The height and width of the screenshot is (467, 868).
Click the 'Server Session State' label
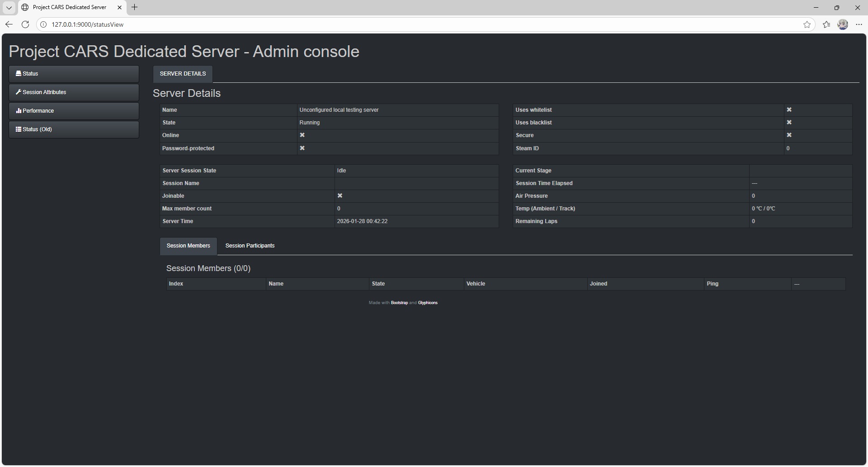click(189, 171)
